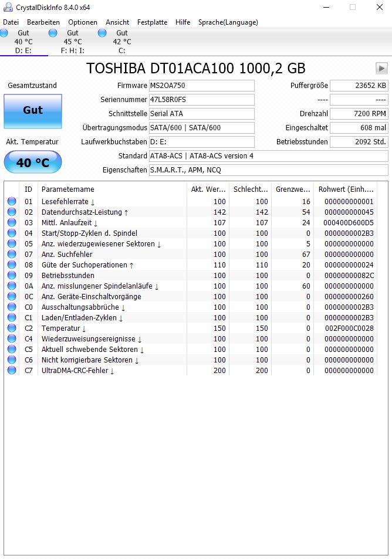Click the ID column header

(29, 189)
